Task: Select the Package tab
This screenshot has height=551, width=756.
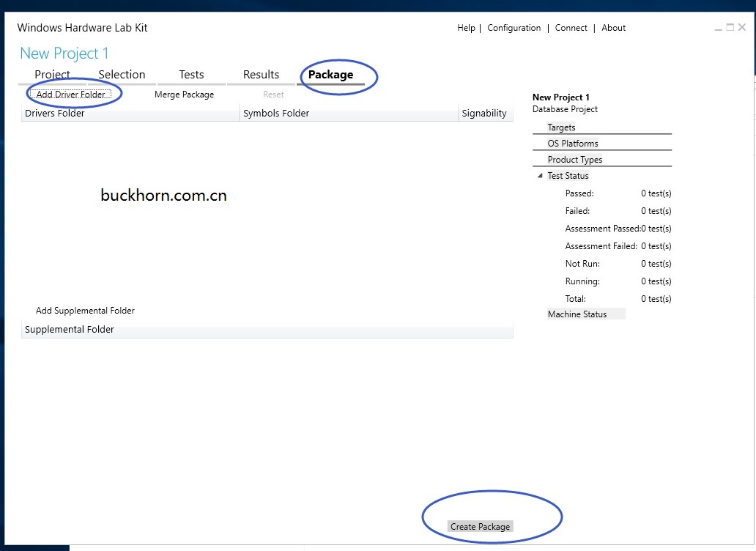Action: 331,75
